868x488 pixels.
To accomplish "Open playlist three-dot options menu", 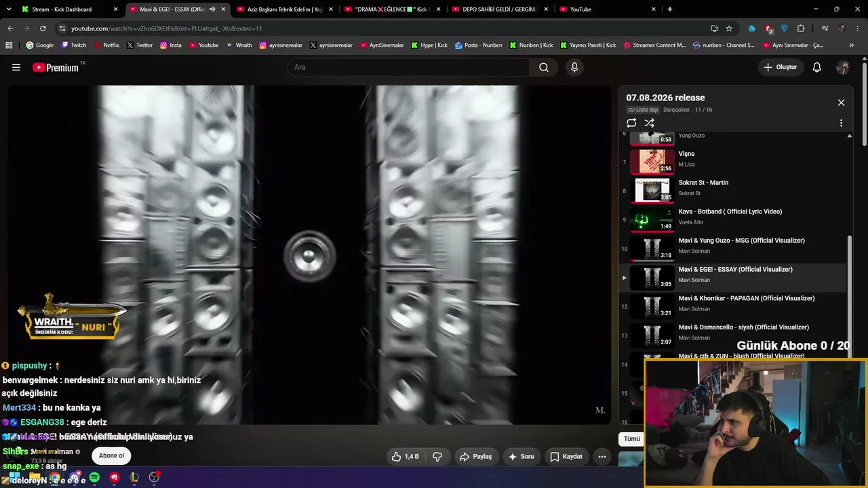I will (841, 123).
